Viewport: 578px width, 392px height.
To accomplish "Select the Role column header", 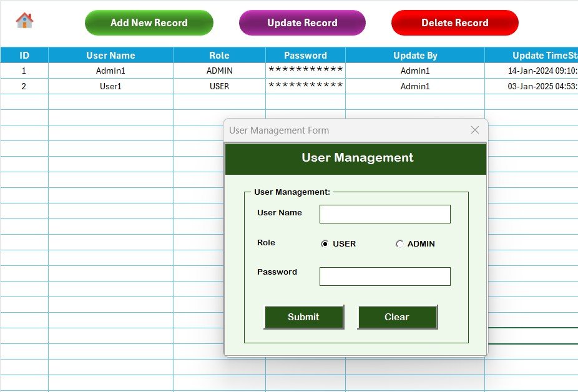I will coord(219,55).
